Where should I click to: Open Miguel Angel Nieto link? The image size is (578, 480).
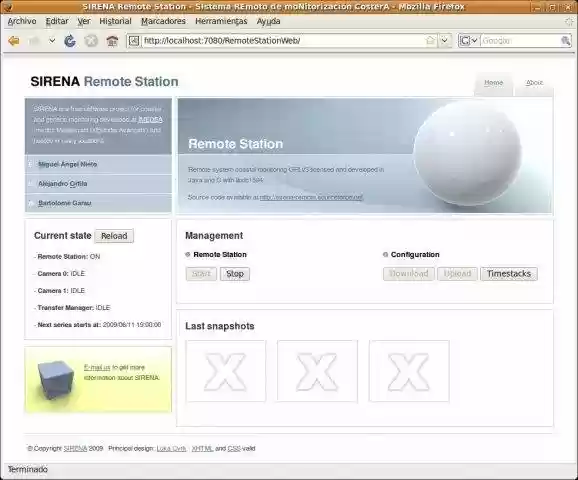(x=67, y=164)
